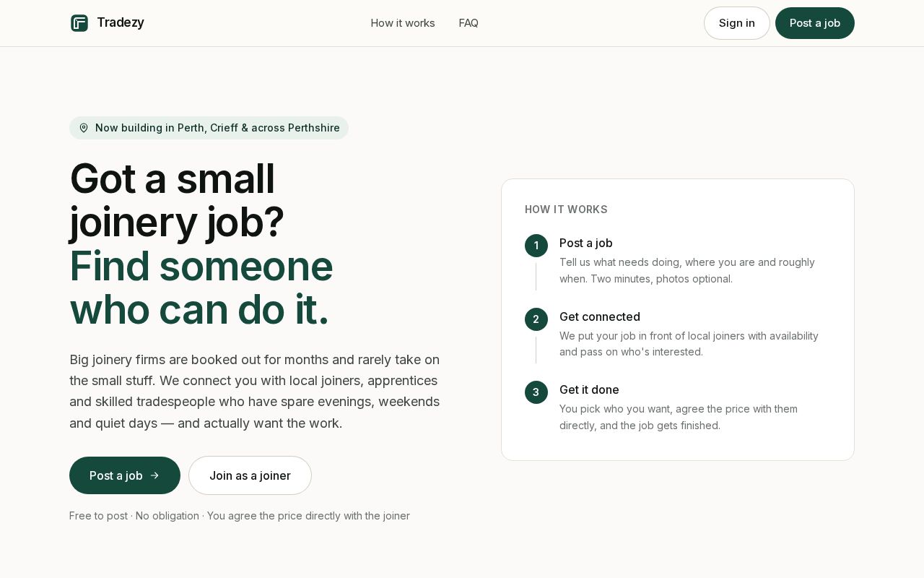Click the Get connected step title

tap(600, 317)
